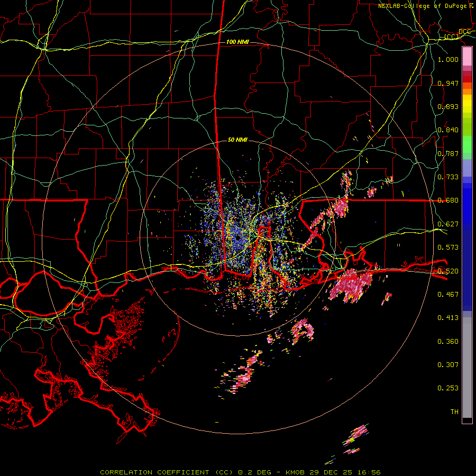Click the 0.947 scale value

pyautogui.click(x=448, y=83)
